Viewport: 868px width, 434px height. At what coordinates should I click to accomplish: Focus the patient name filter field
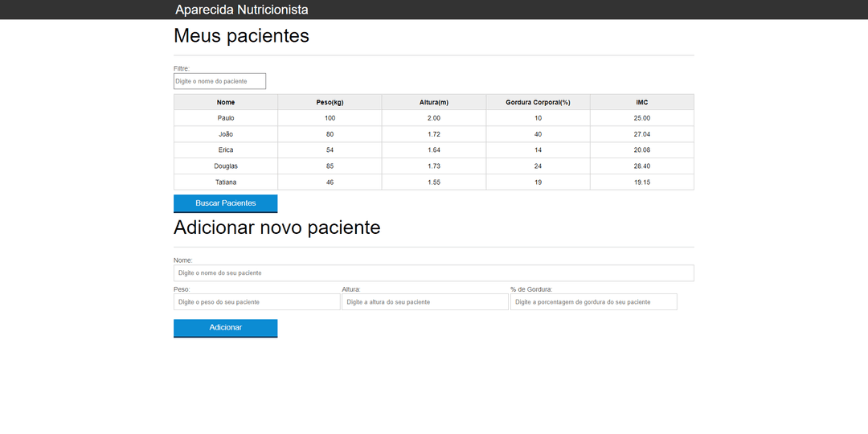(x=219, y=81)
